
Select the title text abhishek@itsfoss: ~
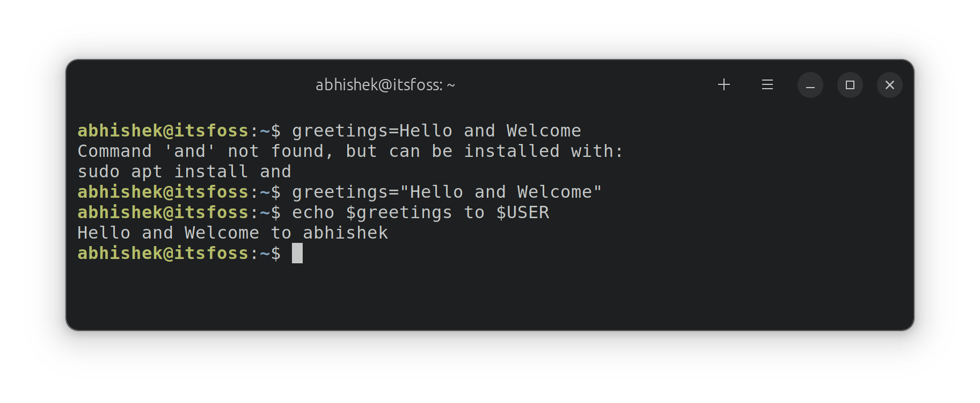click(x=385, y=84)
